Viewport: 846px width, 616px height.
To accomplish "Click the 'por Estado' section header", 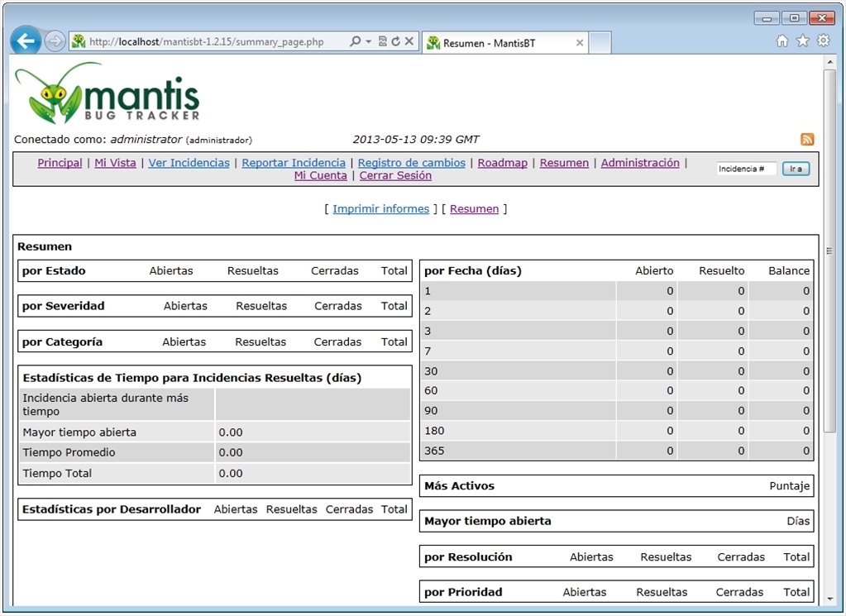I will point(54,270).
